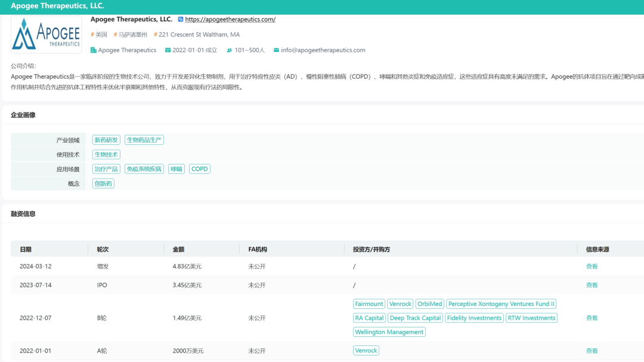Click the building icon next to Apogee Therapeutics
The height and width of the screenshot is (362, 644).
point(94,50)
